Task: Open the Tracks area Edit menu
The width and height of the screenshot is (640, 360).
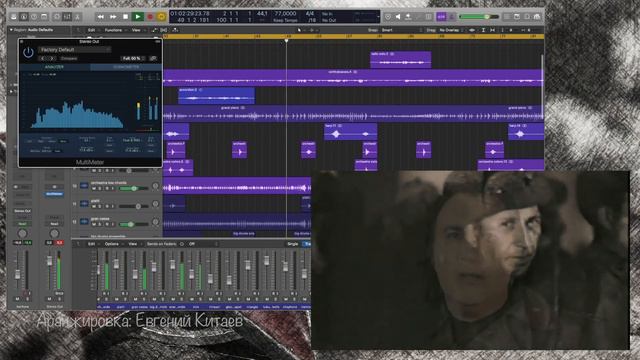Action: point(91,30)
